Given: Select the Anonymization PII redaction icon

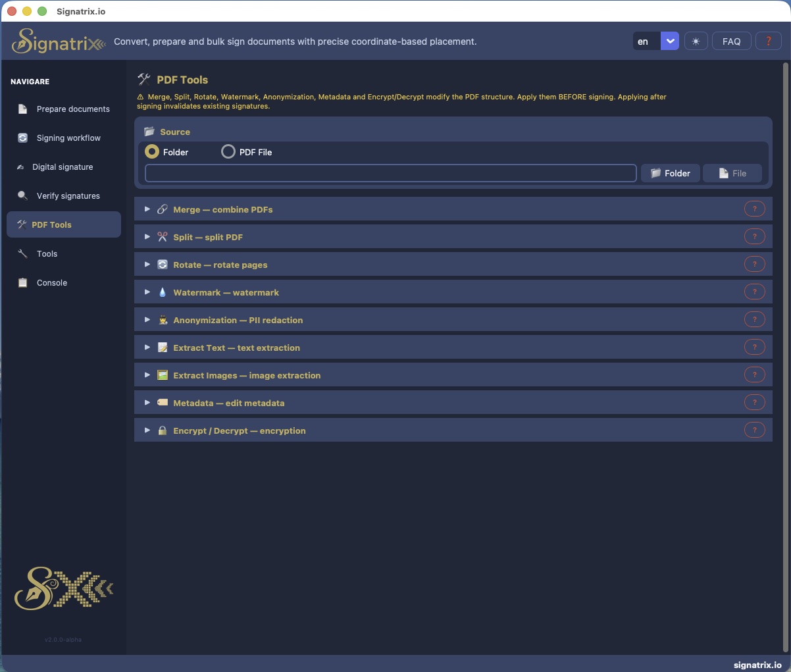Looking at the screenshot, I should (x=163, y=319).
